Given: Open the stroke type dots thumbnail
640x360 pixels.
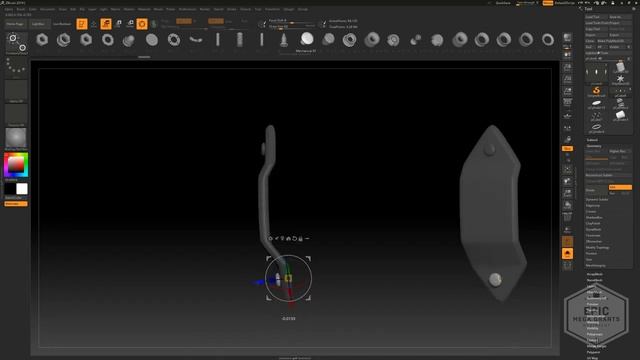Looking at the screenshot, I should coord(16,67).
